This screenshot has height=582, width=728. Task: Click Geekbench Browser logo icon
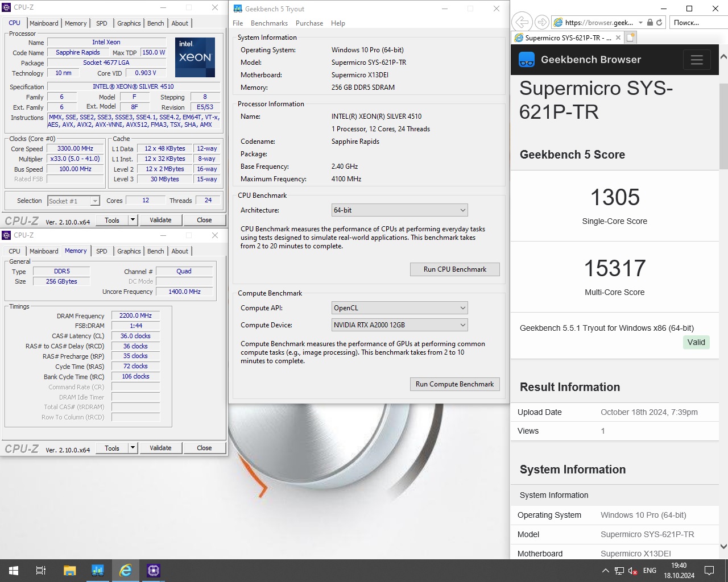[x=527, y=60]
